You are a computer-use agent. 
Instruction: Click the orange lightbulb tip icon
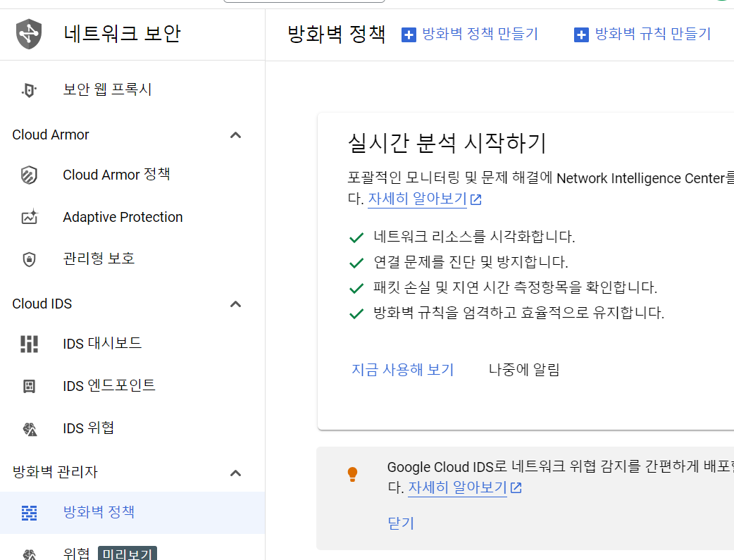pyautogui.click(x=352, y=474)
